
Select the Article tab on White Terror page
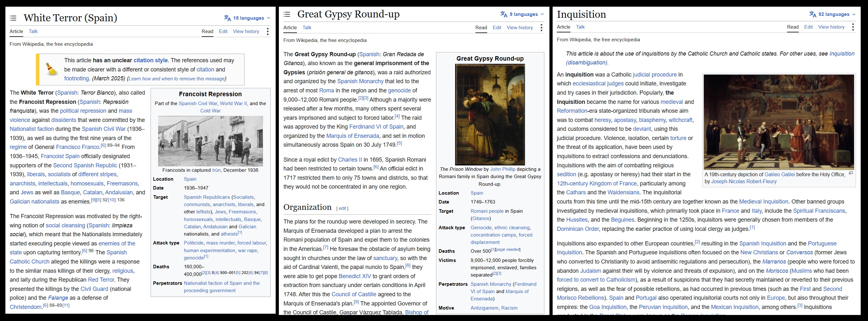16,31
